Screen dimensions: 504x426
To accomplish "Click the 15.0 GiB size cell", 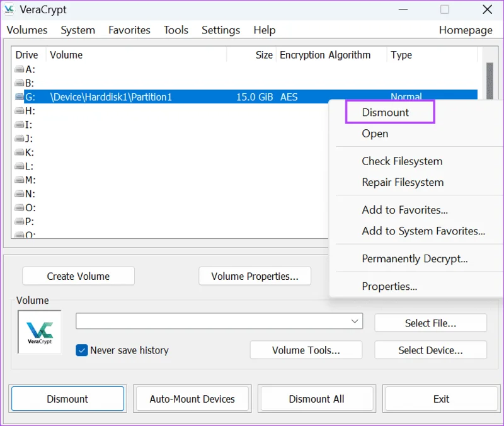I will 255,97.
